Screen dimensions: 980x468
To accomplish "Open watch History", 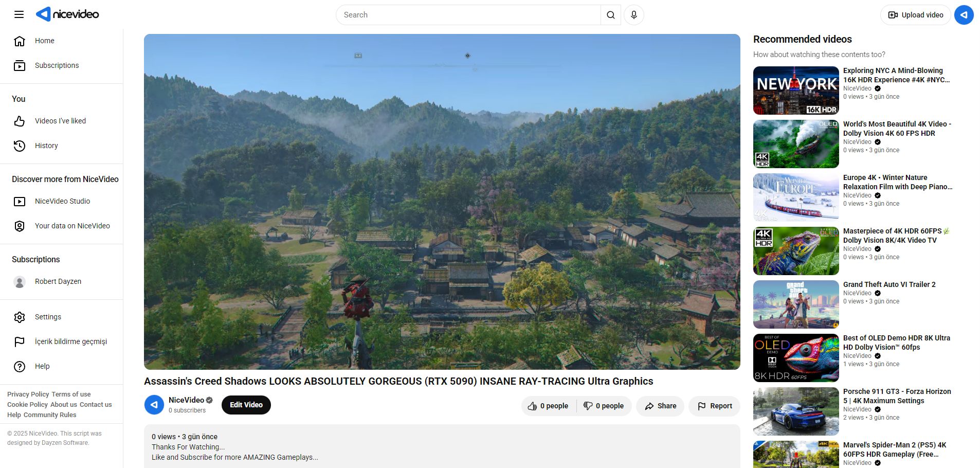I will click(x=62, y=146).
